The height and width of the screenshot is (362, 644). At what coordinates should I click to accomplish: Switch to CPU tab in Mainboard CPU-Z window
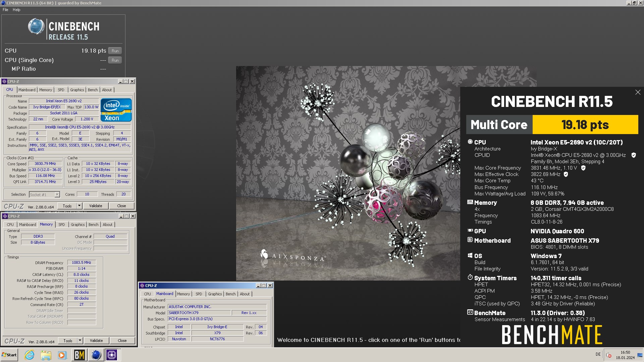[x=147, y=294]
